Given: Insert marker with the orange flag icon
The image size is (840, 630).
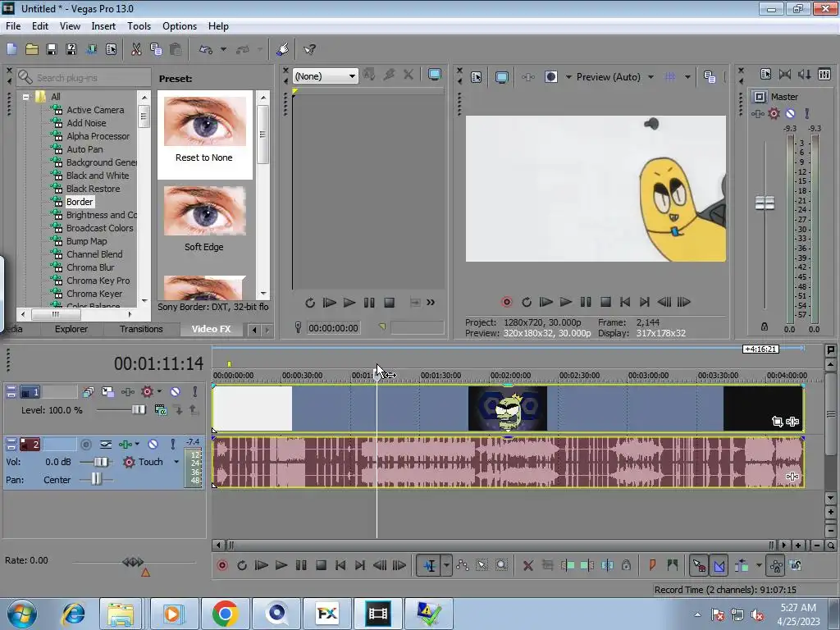Looking at the screenshot, I should pos(652,564).
